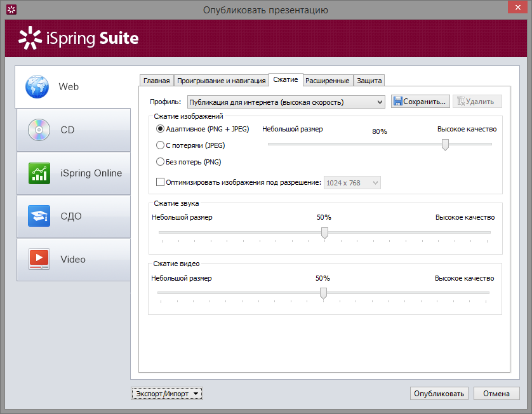Choose the iSpring Online option label
532x414 pixels.
point(91,173)
